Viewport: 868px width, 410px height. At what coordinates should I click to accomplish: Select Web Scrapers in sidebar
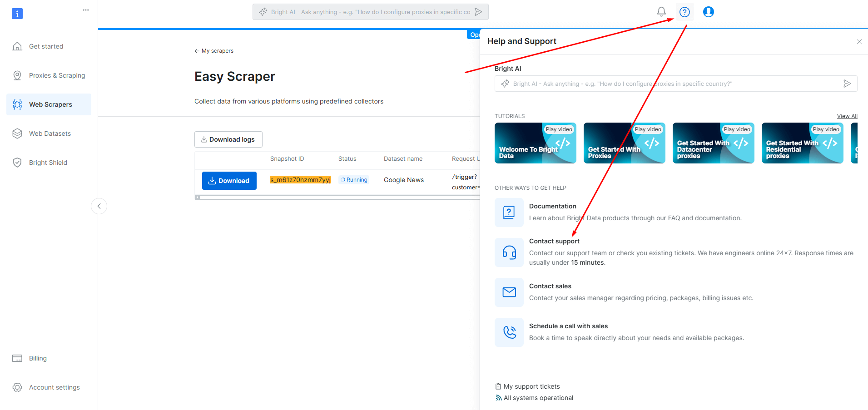click(49, 104)
